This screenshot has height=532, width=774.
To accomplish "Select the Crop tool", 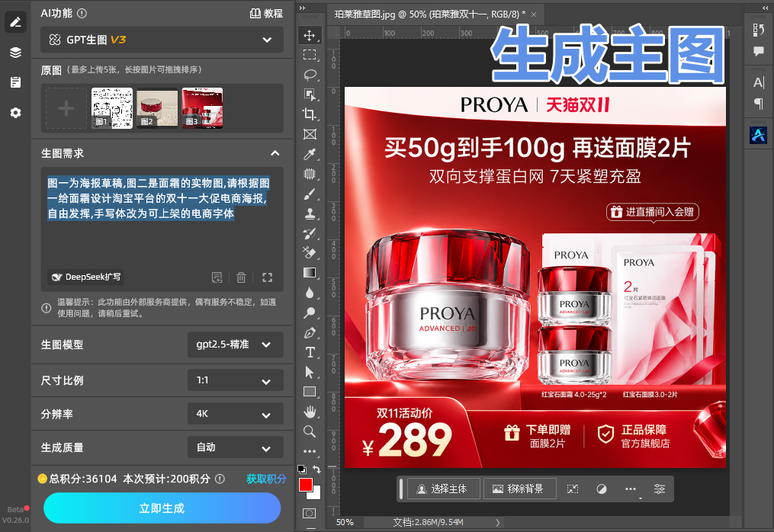I will (310, 114).
